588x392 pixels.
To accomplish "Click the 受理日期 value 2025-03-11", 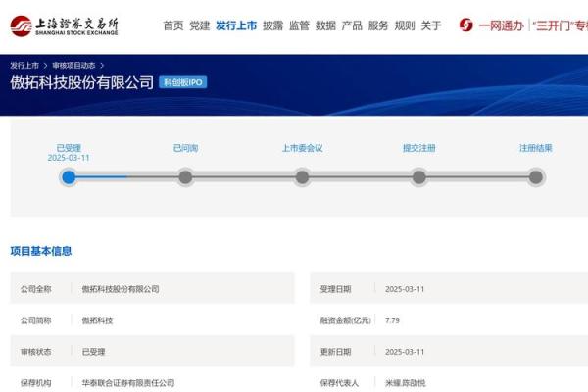I will coord(405,289).
